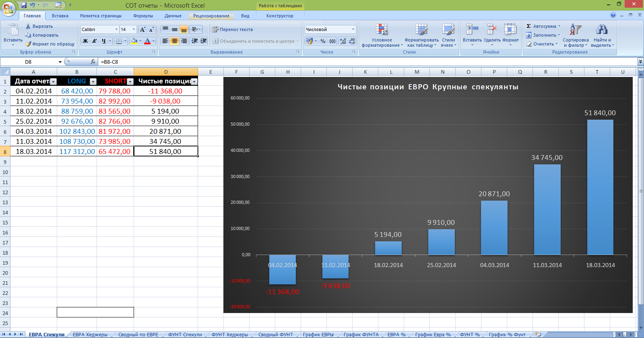Open the font size dropdown
The image size is (644, 338).
point(134,29)
